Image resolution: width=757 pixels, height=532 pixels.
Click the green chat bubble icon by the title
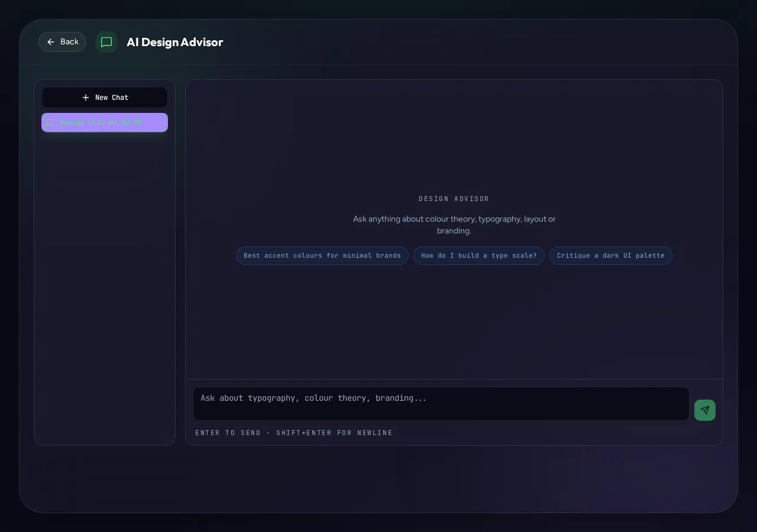(106, 42)
